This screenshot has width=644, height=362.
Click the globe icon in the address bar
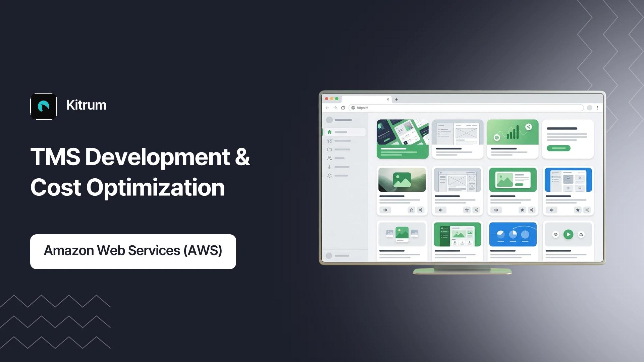coord(353,108)
